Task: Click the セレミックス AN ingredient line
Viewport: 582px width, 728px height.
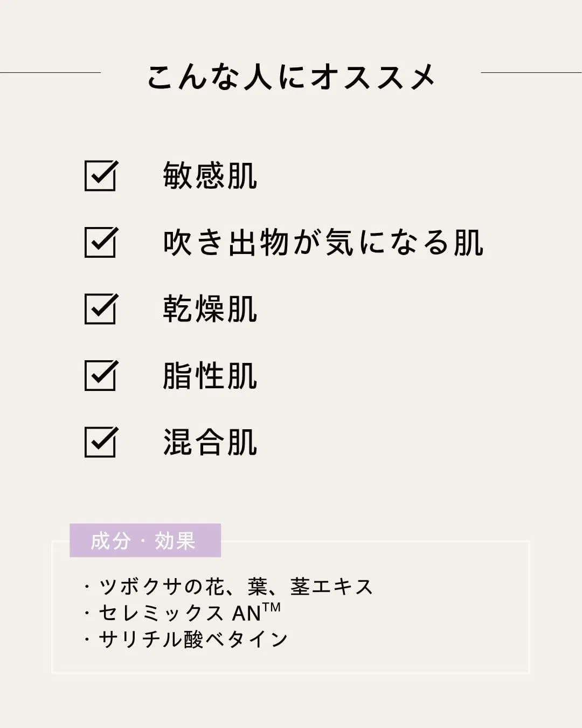Action: pos(183,613)
